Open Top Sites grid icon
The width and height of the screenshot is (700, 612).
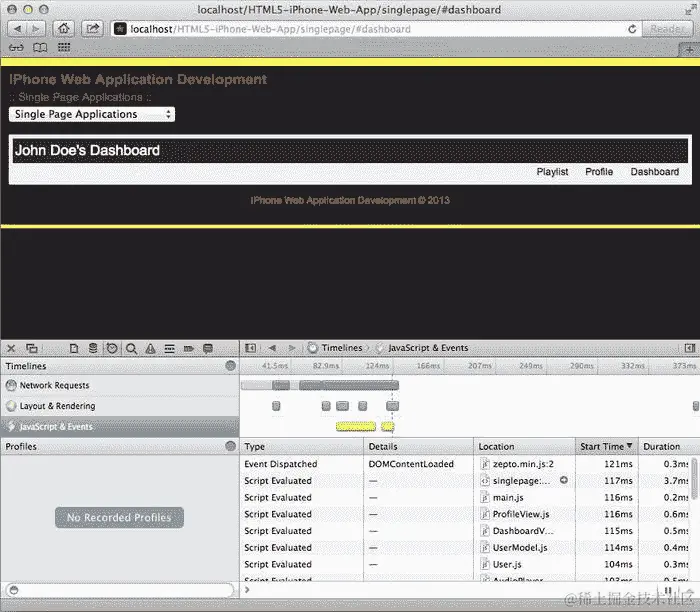click(64, 47)
